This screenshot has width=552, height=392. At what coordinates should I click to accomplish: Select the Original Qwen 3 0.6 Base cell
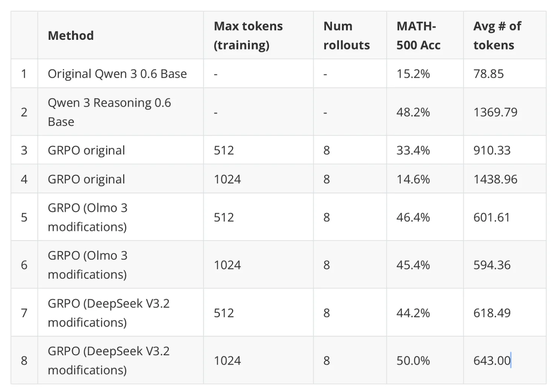[117, 74]
